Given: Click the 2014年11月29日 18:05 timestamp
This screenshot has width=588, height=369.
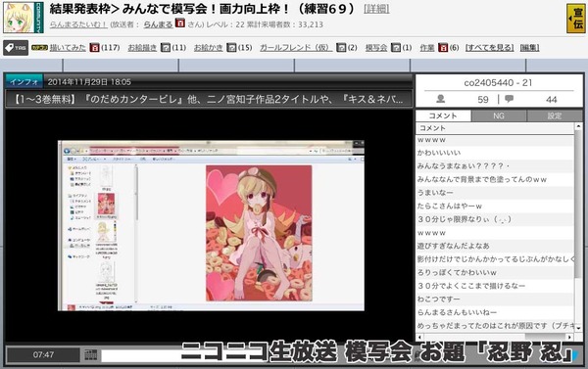Looking at the screenshot, I should 89,81.
